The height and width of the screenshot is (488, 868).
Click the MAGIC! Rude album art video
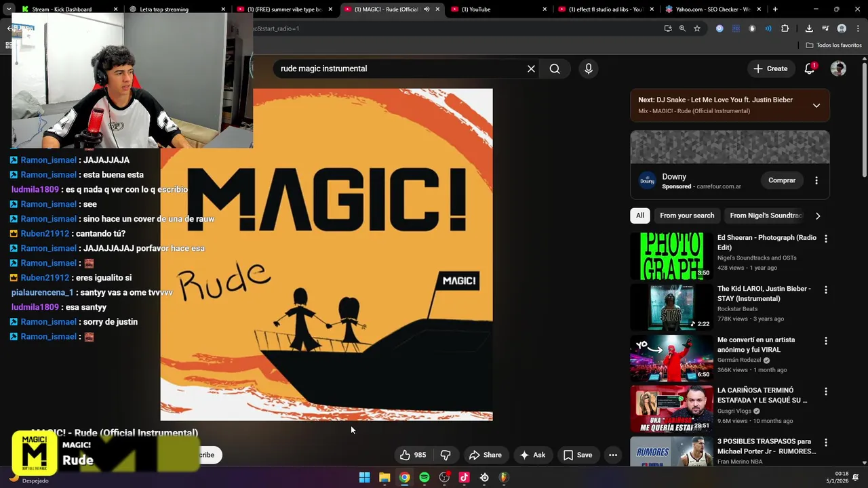point(326,254)
